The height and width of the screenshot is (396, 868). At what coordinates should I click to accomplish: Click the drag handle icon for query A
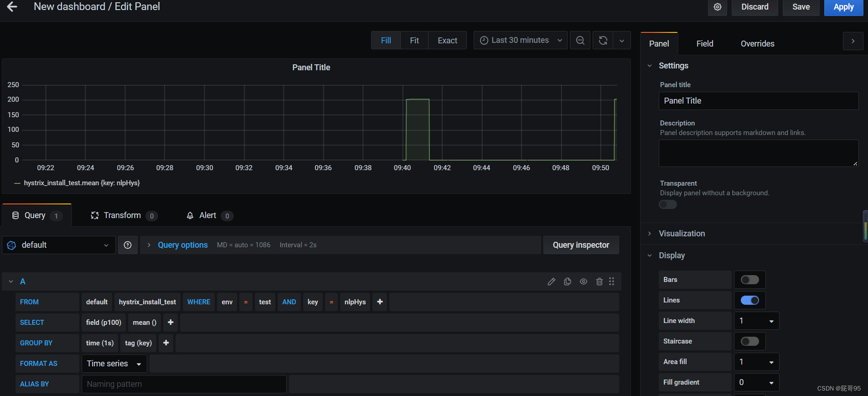[x=612, y=281]
